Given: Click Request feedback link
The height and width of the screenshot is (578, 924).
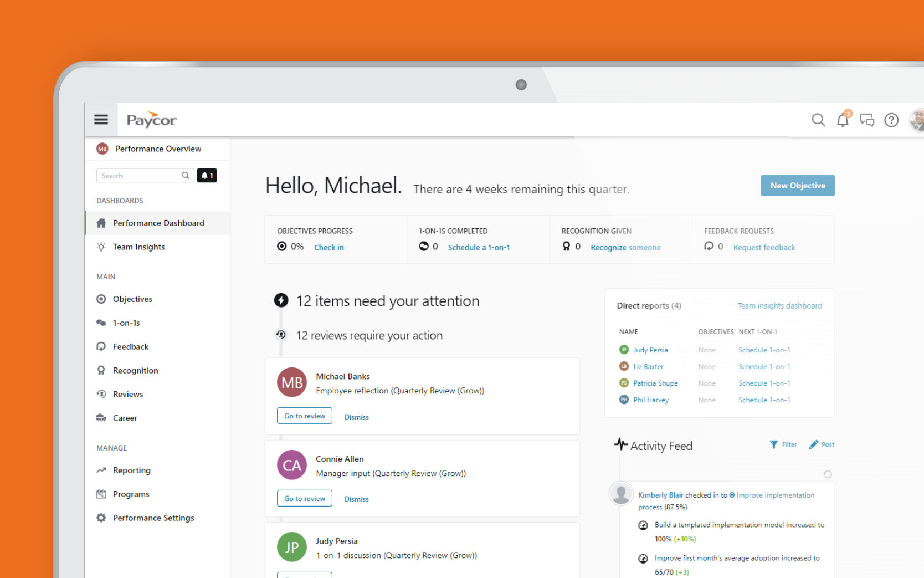Looking at the screenshot, I should [764, 248].
